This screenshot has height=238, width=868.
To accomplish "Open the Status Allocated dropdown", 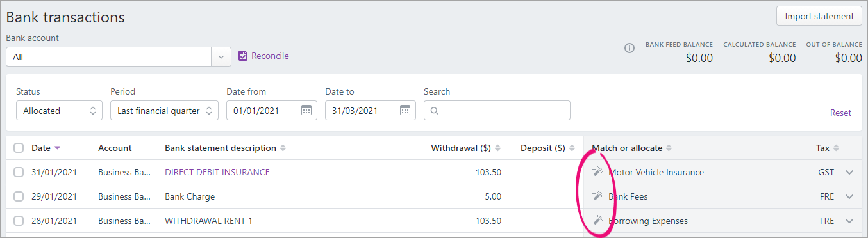I will [x=59, y=111].
